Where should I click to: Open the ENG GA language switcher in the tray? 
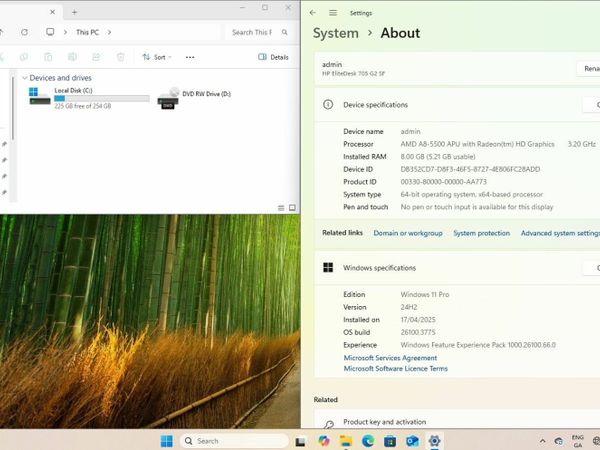click(x=577, y=441)
